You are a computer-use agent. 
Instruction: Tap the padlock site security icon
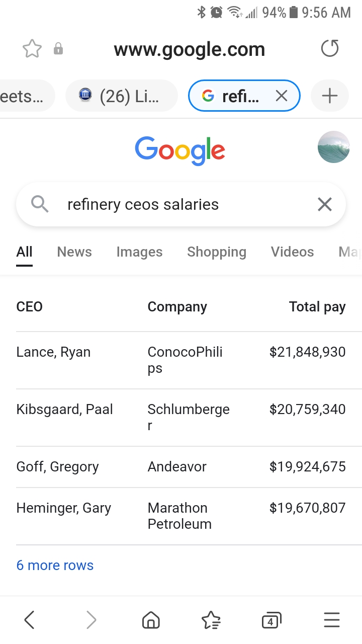coord(58,49)
